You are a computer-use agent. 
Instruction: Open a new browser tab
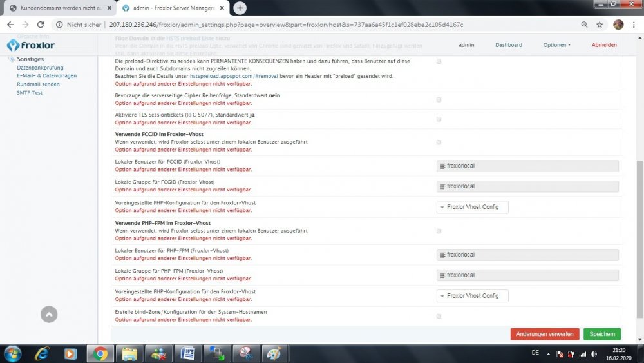click(240, 8)
